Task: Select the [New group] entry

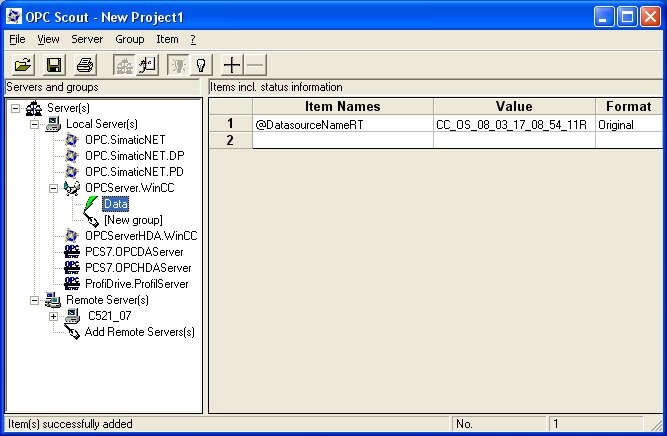Action: pyautogui.click(x=133, y=220)
